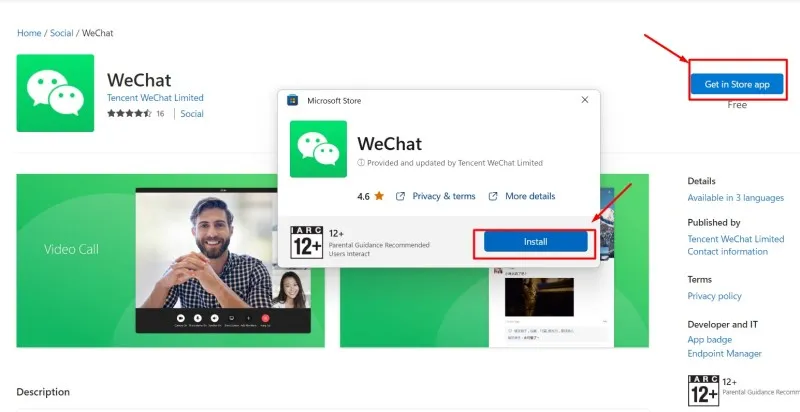Viewport: 800px width, 412px height.
Task: Click the IARC 12+ badge in dialog
Action: [307, 242]
